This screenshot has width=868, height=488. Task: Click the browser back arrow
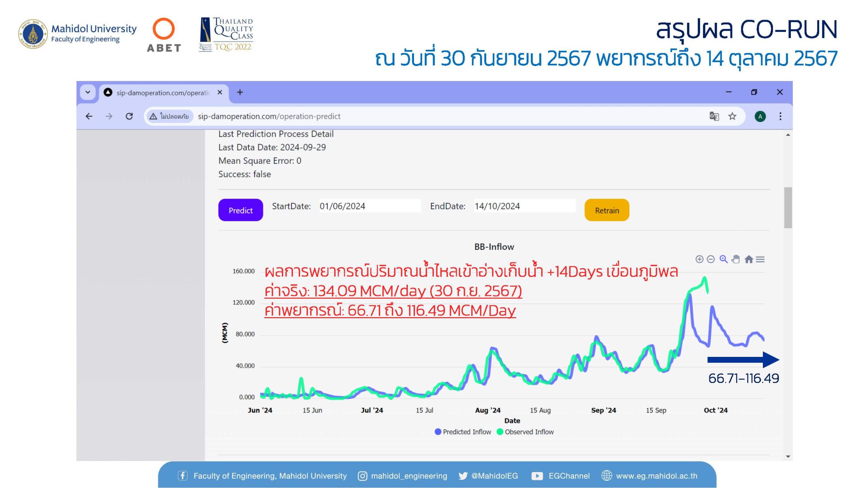coord(89,116)
